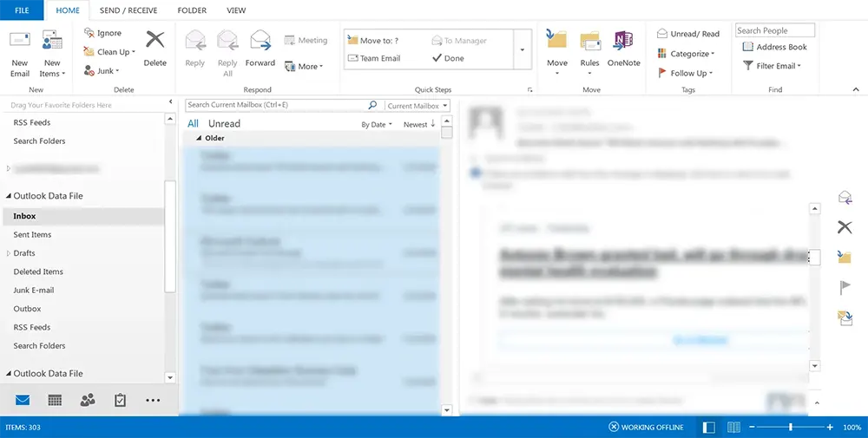Image resolution: width=868 pixels, height=438 pixels.
Task: Click the Ignore conversation icon
Action: pos(89,33)
